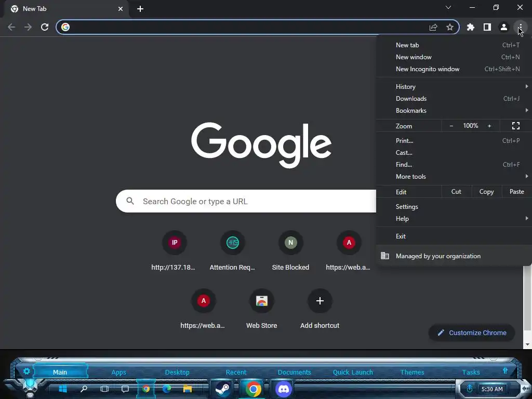Switch to the Documents dock tab
The image size is (532, 399).
point(294,372)
